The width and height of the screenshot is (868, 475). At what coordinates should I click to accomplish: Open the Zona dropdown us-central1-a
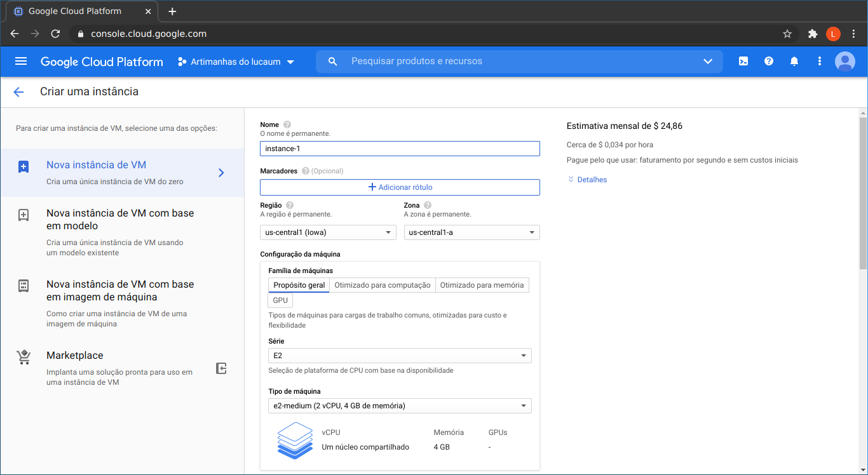pos(472,232)
